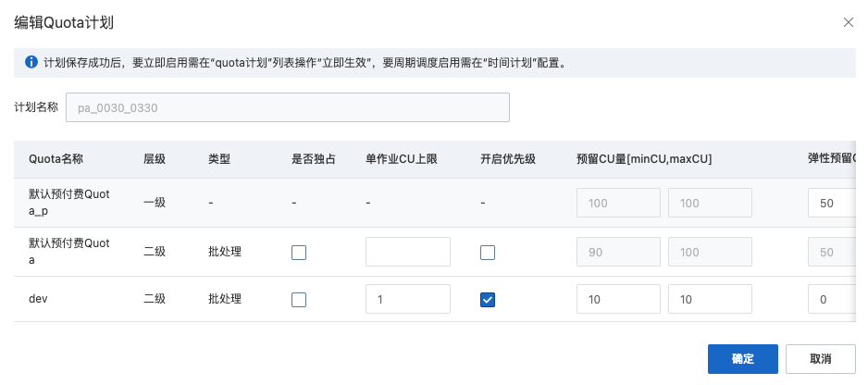This screenshot has width=868, height=385.
Task: Check the 是否独占 box for dev quota
Action: [x=299, y=299]
